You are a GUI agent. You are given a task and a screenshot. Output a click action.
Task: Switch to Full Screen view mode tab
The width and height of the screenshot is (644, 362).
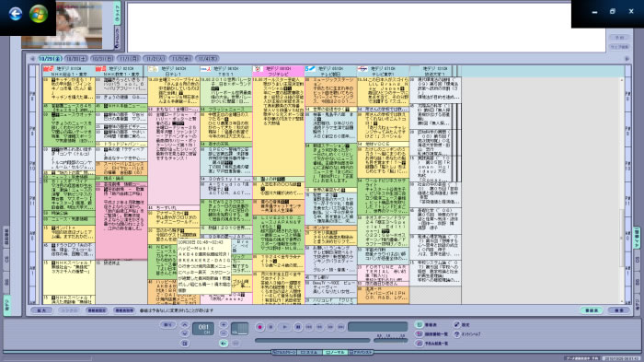[283, 352]
